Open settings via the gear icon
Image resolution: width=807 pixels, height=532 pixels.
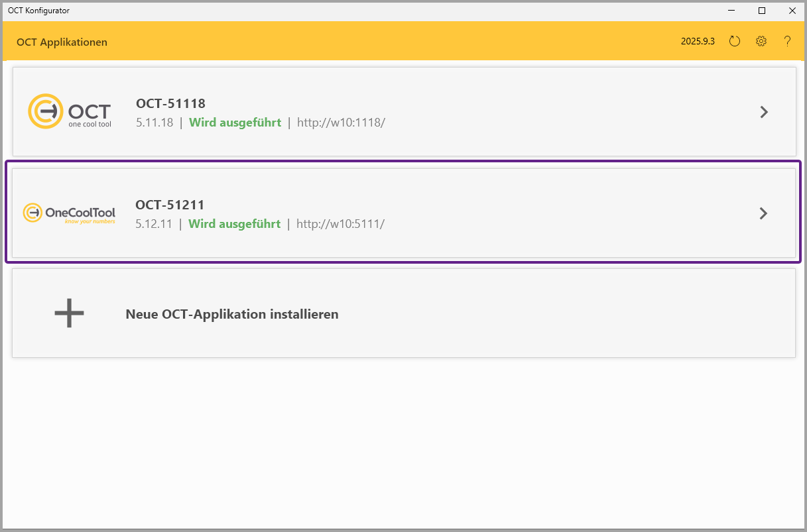pos(761,41)
